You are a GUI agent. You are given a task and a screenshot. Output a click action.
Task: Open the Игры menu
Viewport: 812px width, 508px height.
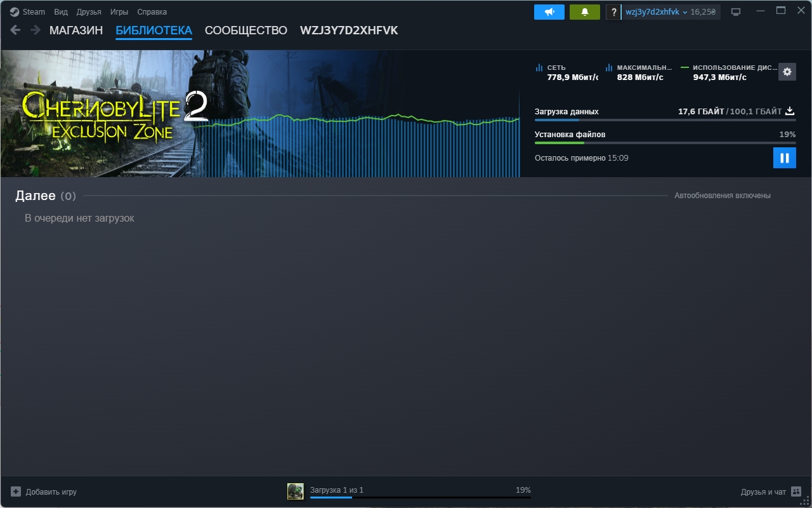pos(119,11)
